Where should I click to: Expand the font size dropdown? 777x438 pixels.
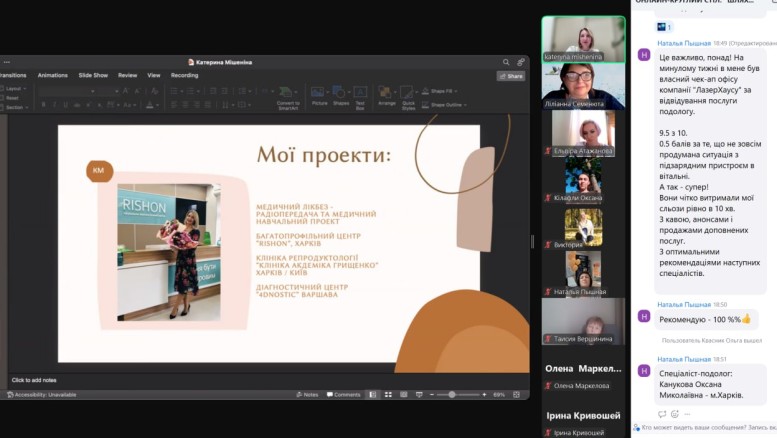coord(116,91)
